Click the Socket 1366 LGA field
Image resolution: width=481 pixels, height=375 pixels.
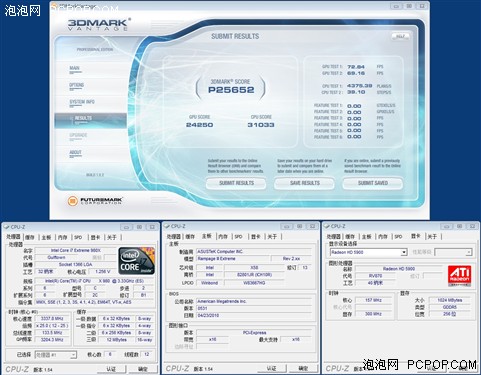click(76, 265)
